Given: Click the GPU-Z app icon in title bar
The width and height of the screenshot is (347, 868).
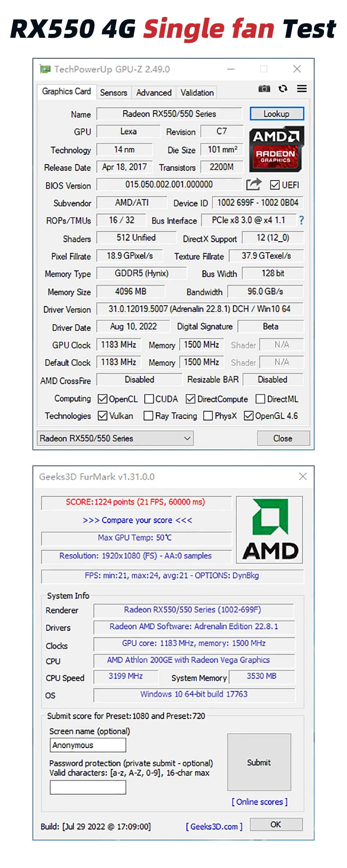Looking at the screenshot, I should click(45, 69).
